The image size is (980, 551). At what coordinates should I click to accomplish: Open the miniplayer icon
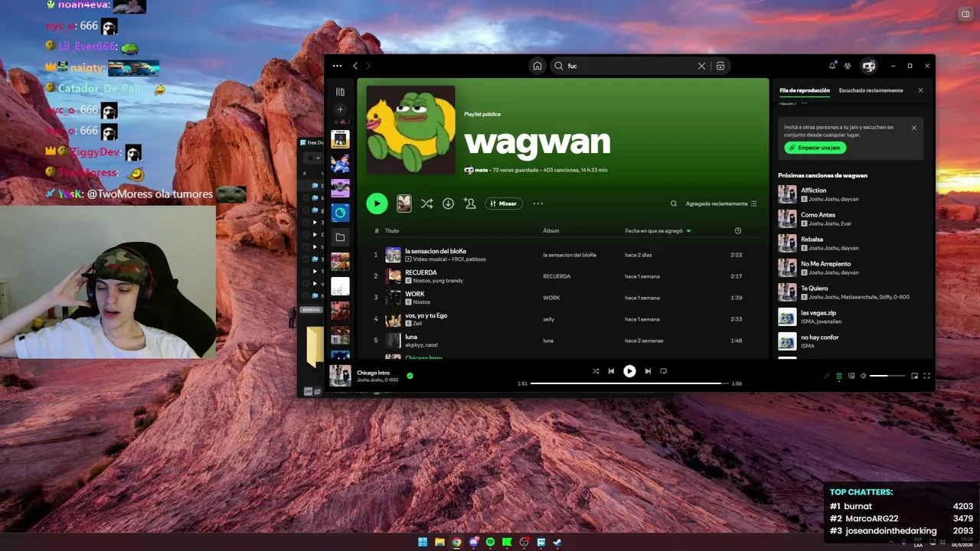point(914,376)
